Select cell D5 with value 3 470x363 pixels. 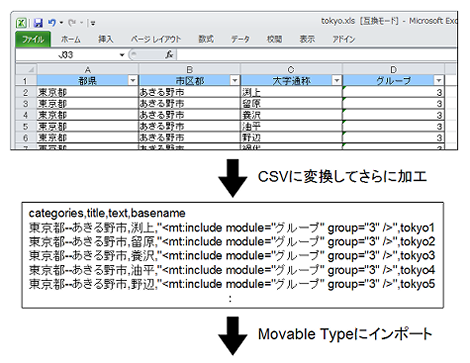(x=393, y=126)
